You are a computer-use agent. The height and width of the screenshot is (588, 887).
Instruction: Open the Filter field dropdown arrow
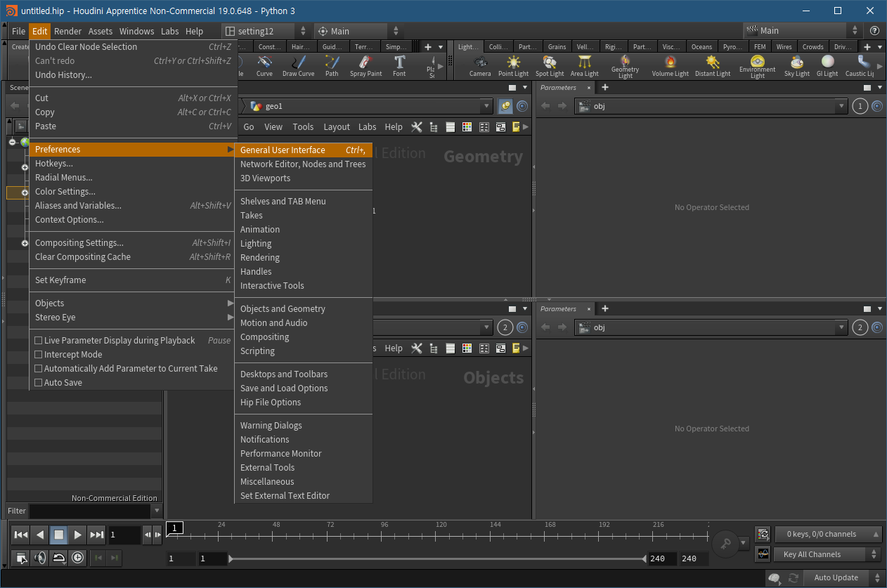click(x=156, y=511)
